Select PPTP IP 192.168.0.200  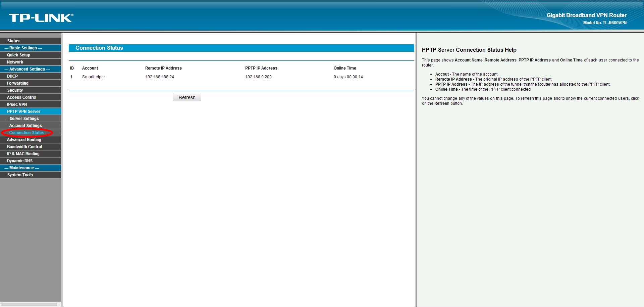(258, 77)
